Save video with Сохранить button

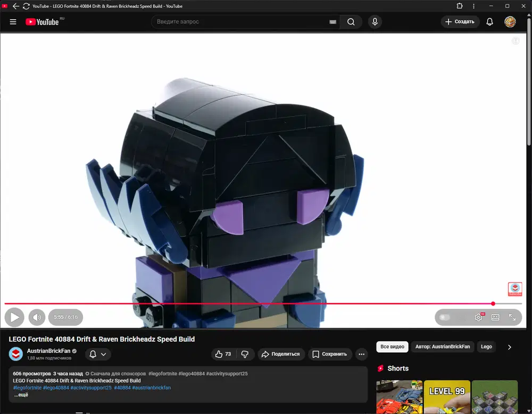click(x=330, y=354)
